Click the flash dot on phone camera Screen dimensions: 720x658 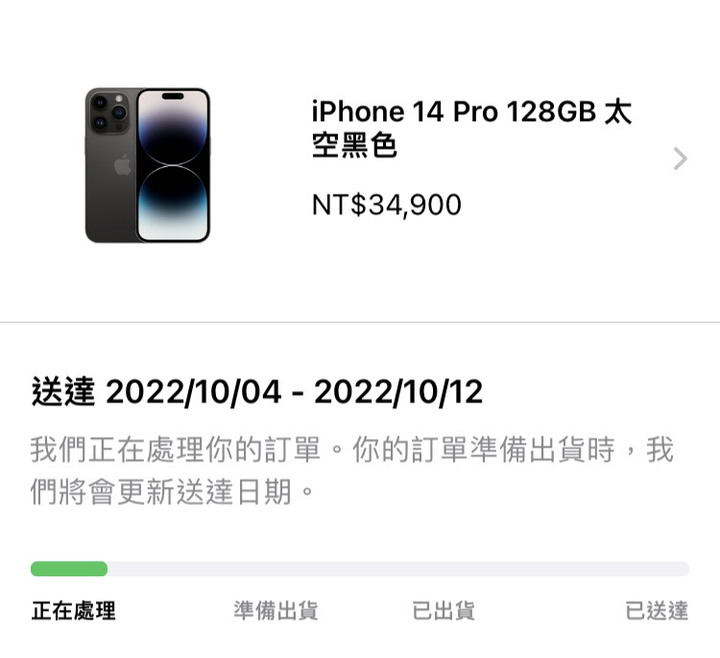[119, 98]
